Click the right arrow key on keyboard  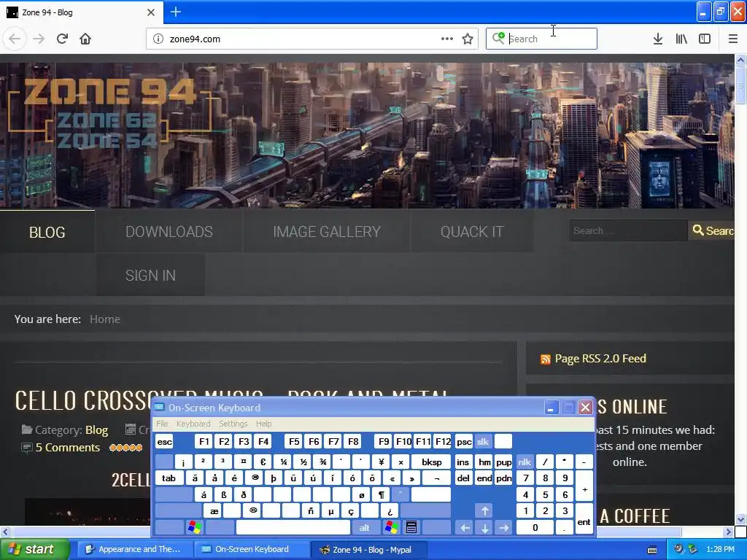(504, 527)
